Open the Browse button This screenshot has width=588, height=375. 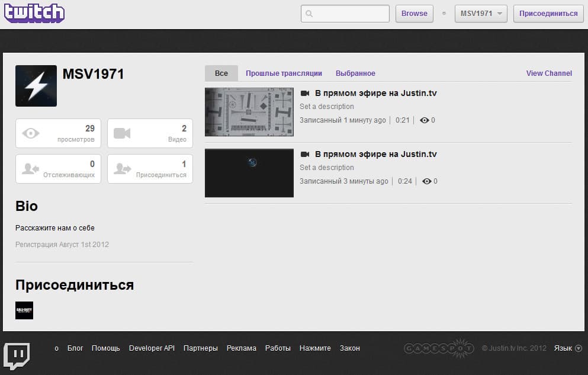(x=415, y=14)
